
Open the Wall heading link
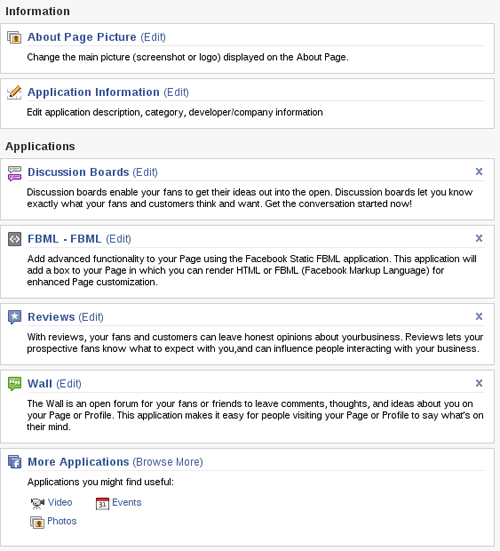[40, 384]
